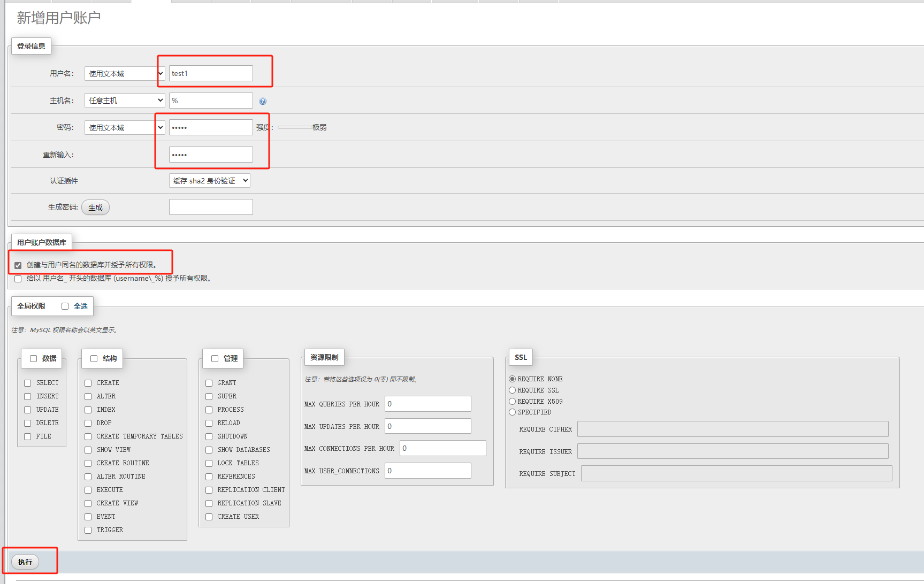Image resolution: width=924 pixels, height=584 pixels.
Task: Select the SPECIFIED SSL radio option
Action: [512, 412]
